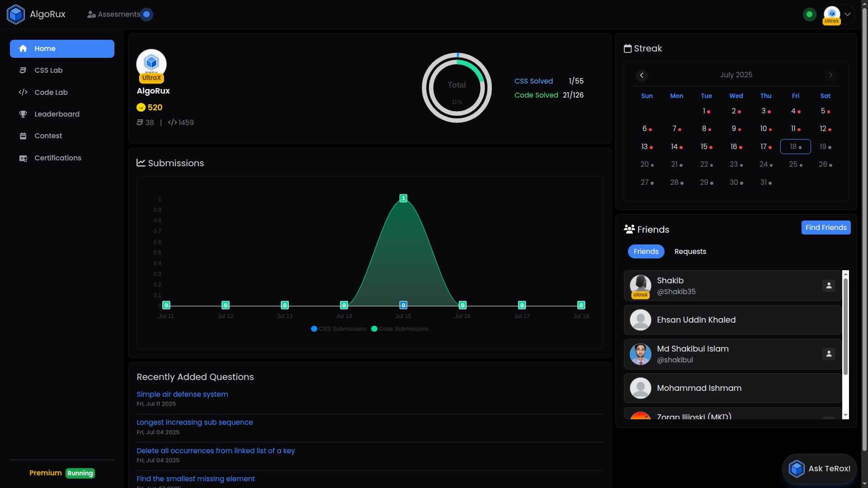Image resolution: width=868 pixels, height=488 pixels.
Task: Open Assesments from the top bar
Action: pyautogui.click(x=114, y=14)
